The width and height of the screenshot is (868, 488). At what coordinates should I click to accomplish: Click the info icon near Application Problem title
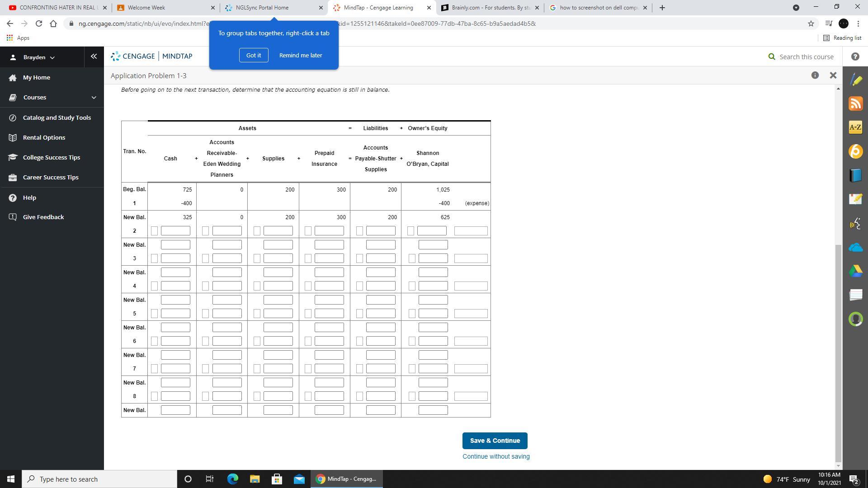point(815,75)
